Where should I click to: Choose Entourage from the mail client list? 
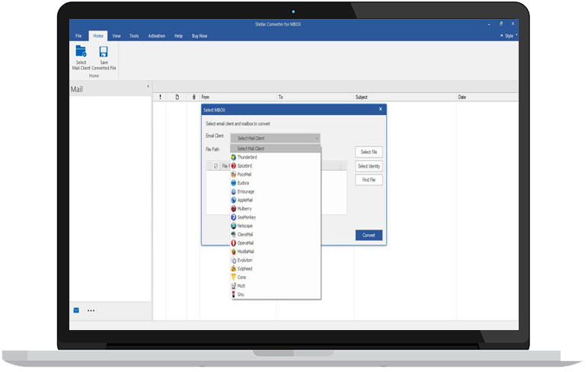(x=276, y=192)
